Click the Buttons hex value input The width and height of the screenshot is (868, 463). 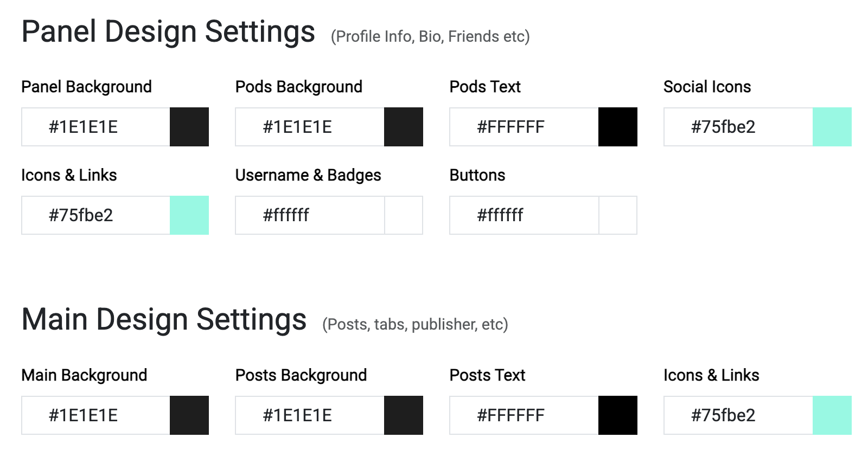524,215
